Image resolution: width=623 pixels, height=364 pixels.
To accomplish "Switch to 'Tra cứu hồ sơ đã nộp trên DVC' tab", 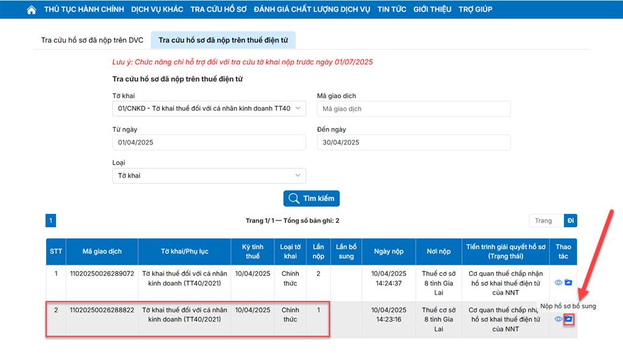I will (92, 41).
